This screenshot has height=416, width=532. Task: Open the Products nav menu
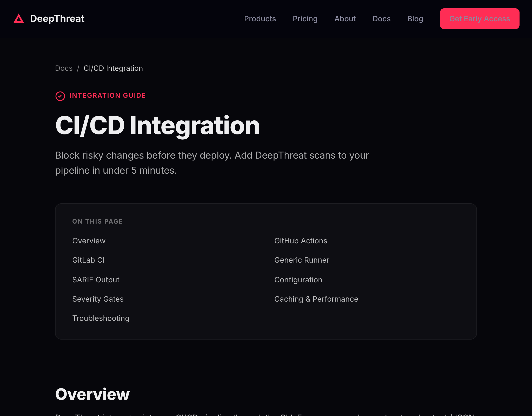coord(260,19)
